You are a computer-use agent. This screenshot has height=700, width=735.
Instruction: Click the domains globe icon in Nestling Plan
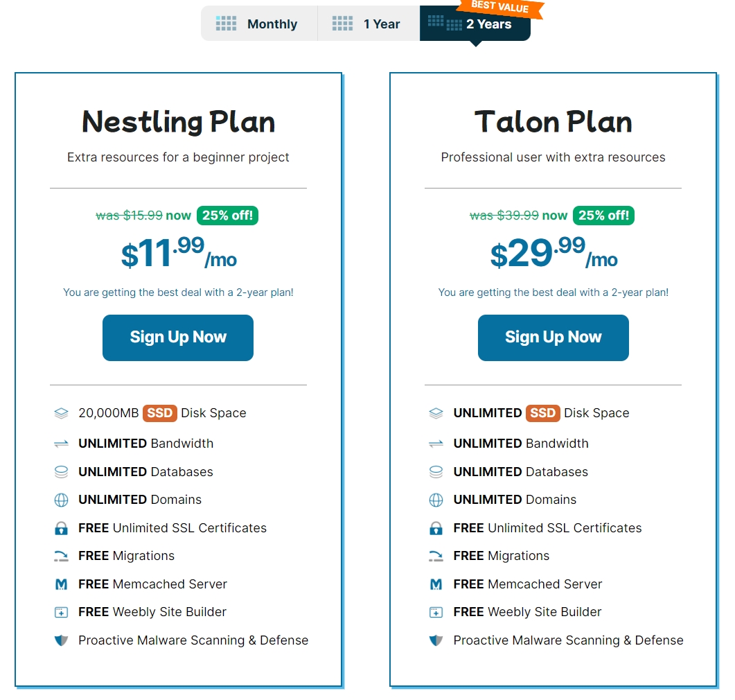pos(61,500)
